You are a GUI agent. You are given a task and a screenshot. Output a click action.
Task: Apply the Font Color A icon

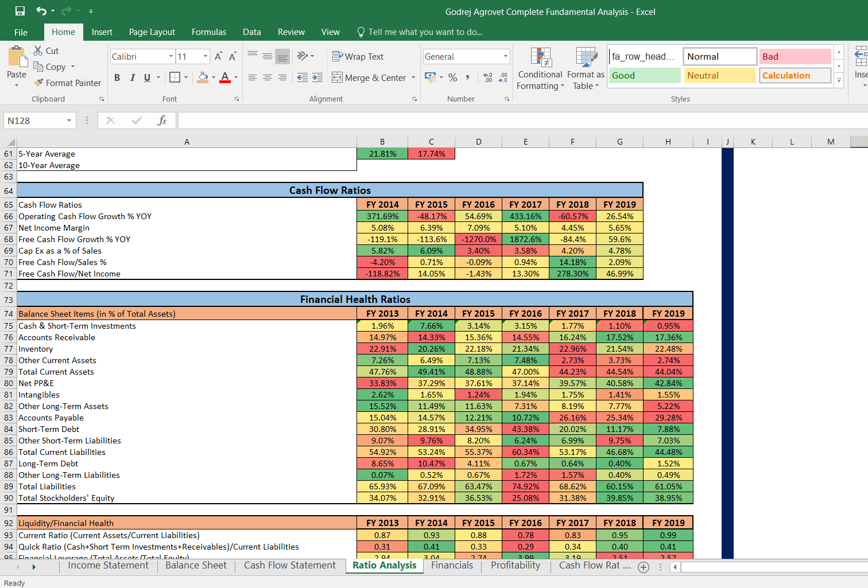pyautogui.click(x=225, y=77)
